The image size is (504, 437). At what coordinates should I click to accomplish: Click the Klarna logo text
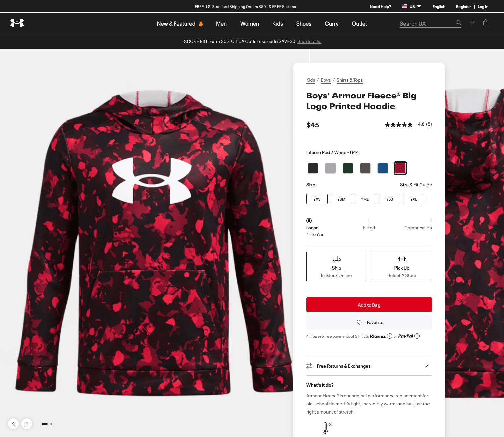378,336
